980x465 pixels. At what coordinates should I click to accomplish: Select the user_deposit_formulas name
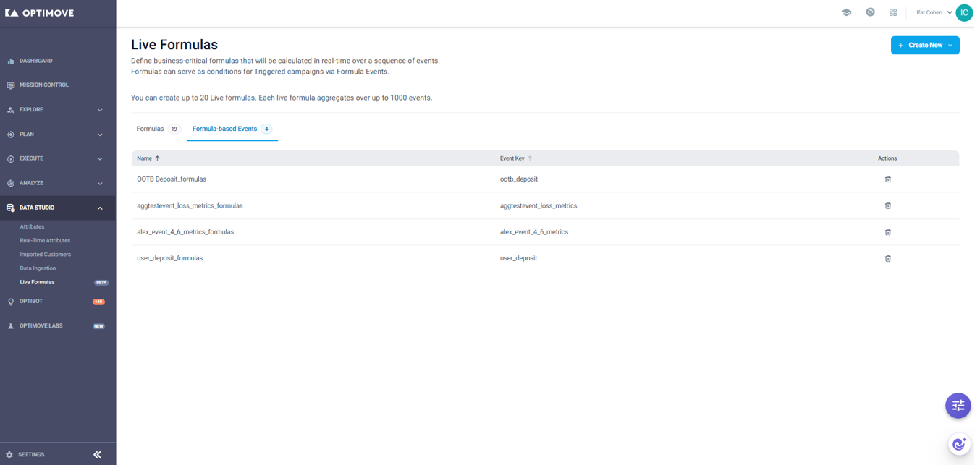coord(169,258)
